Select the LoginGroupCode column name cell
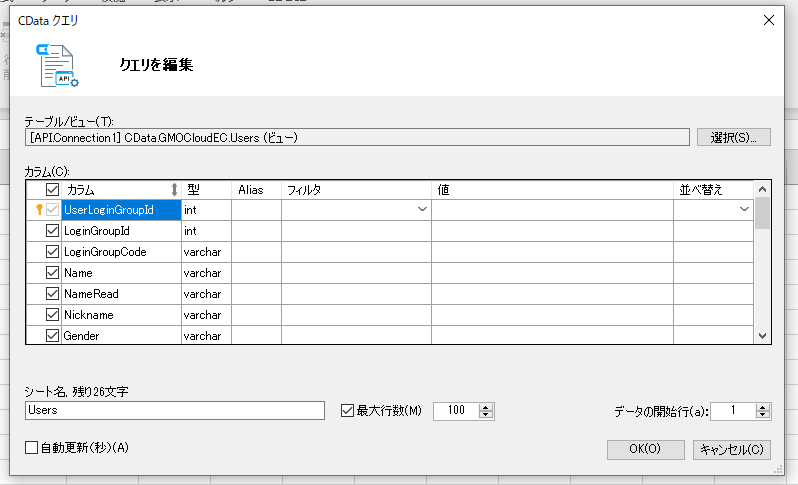 point(121,251)
